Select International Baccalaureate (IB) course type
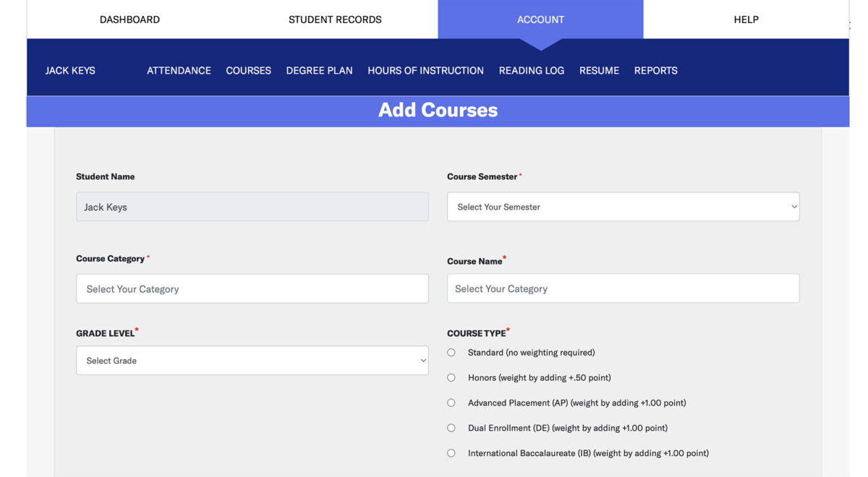 [451, 453]
